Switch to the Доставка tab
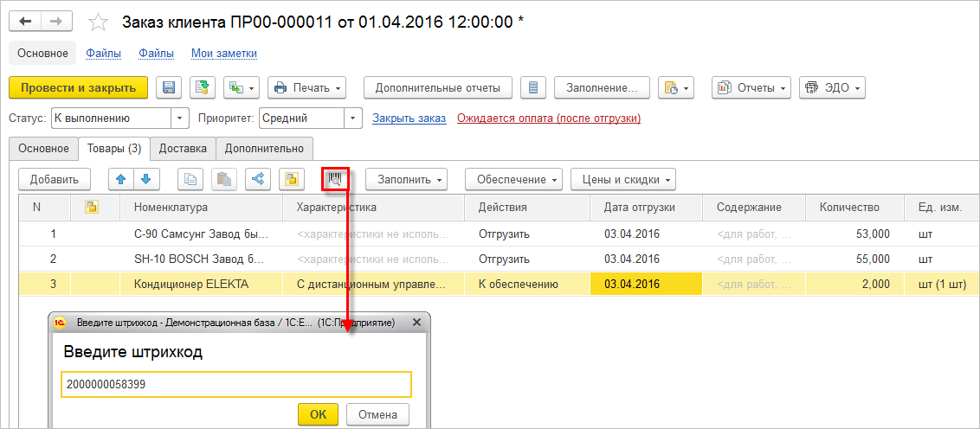 [x=183, y=148]
